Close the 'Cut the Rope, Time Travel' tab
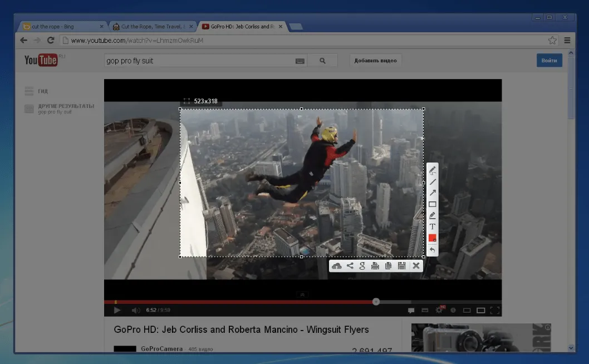The image size is (589, 364). click(191, 27)
